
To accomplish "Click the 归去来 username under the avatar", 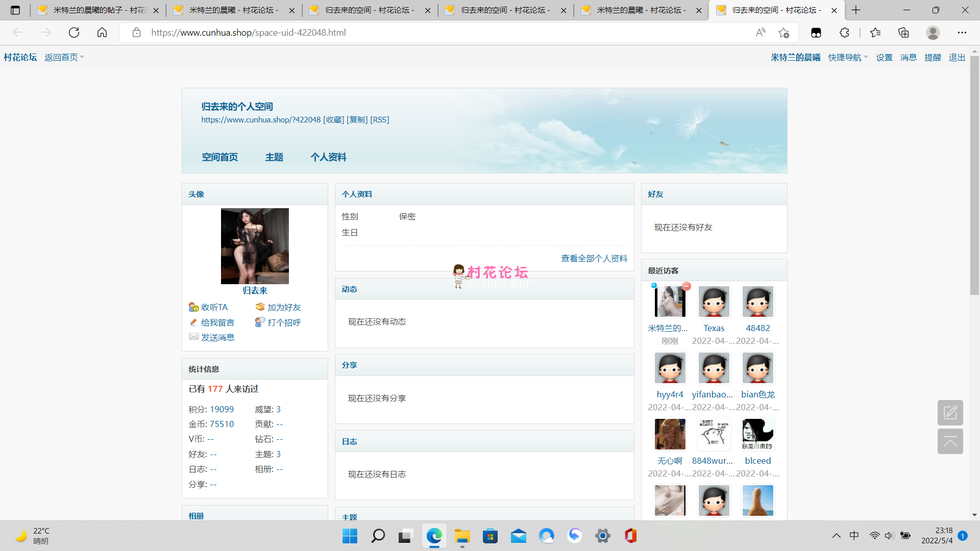I will 255,290.
